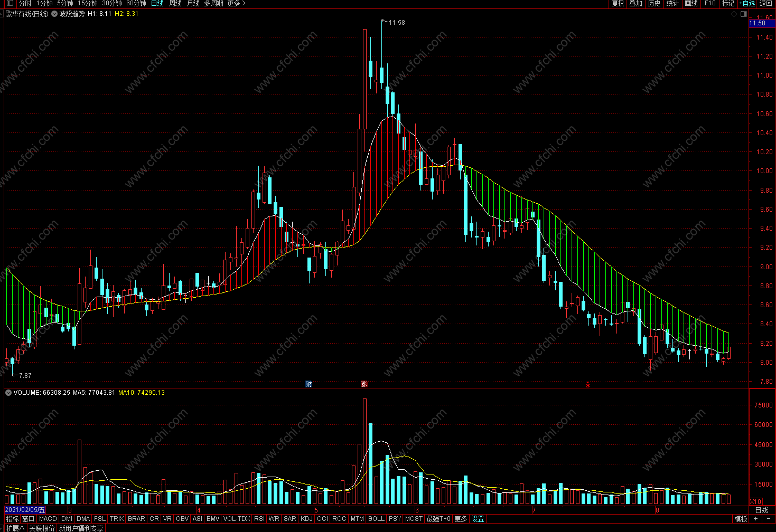Expand the 扩展 panel arrow

click(x=15, y=528)
